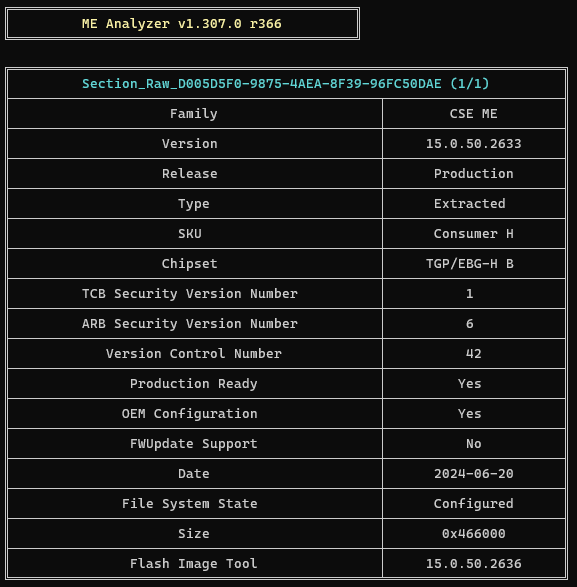
Task: Select the OEM Configuration Yes value
Action: [470, 414]
